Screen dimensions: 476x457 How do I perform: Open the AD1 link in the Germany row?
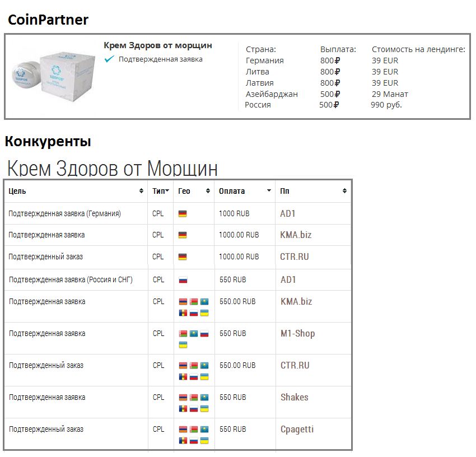287,213
